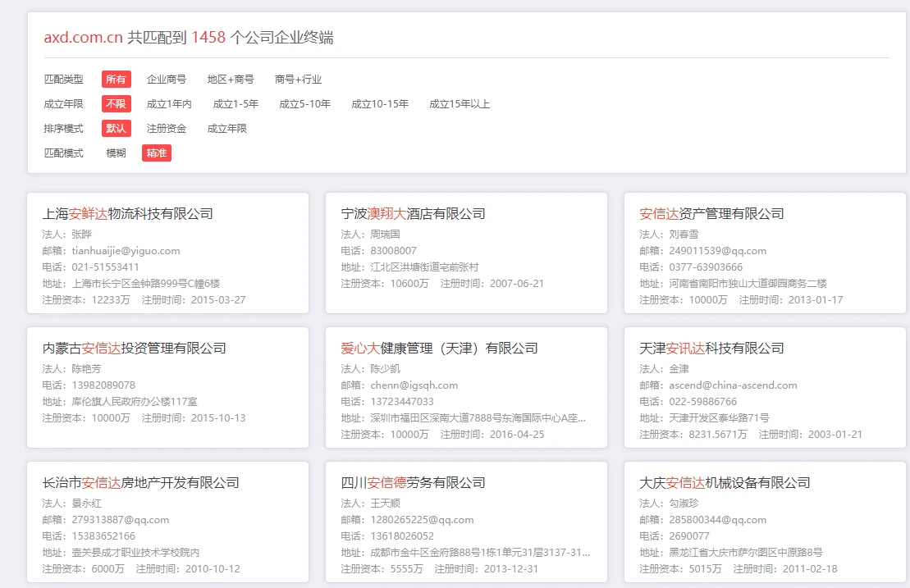
Task: Click the axd.com.cn domain heading
Action: pos(83,38)
